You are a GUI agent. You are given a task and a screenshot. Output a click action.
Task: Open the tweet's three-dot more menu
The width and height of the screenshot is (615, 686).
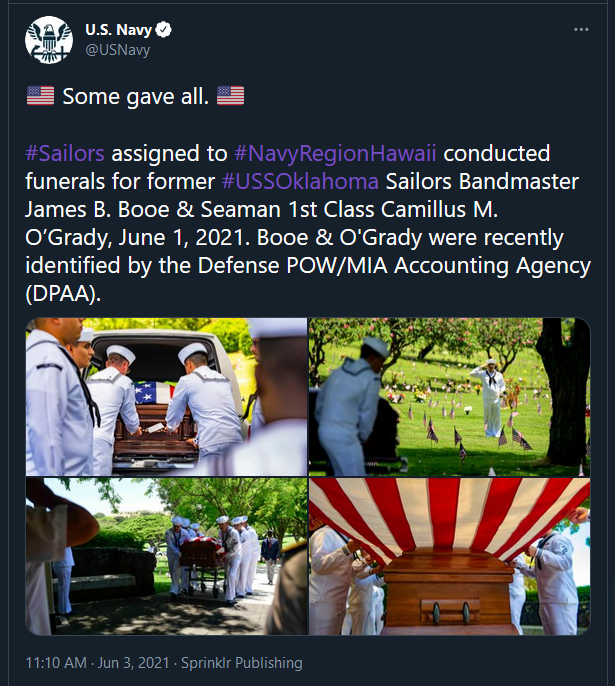tap(581, 29)
